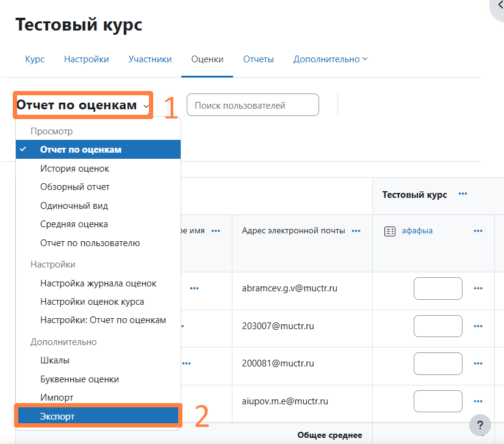This screenshot has height=444, width=504.
Task: Expand the Отчет по оценкам dropdown
Action: [82, 105]
